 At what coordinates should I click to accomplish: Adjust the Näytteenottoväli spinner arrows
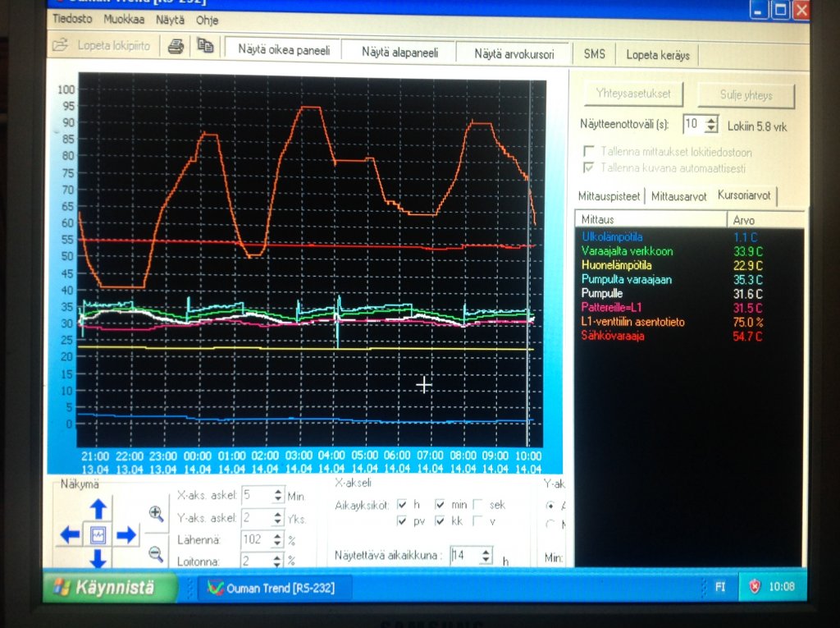point(711,125)
